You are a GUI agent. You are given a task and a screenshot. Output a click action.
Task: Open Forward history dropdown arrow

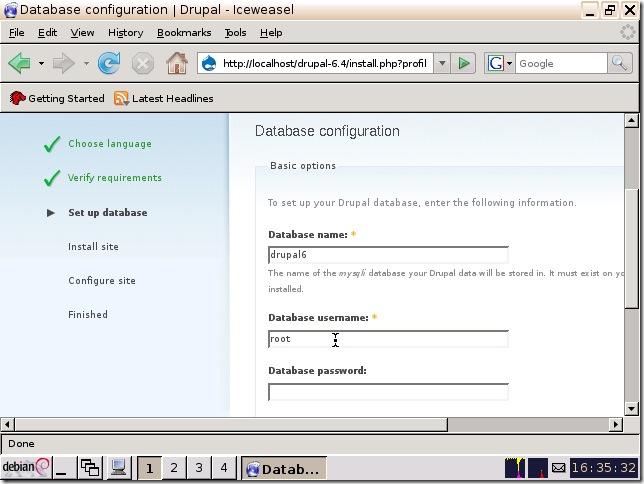(86, 63)
